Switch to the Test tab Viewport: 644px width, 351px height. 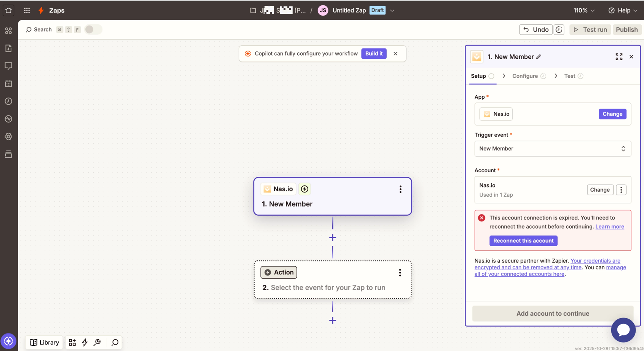[569, 76]
